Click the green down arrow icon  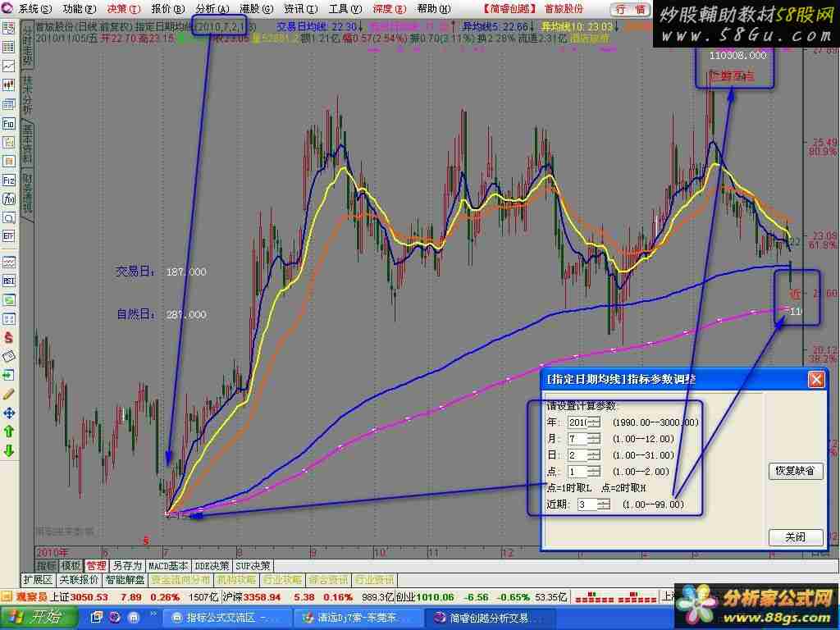coord(8,451)
